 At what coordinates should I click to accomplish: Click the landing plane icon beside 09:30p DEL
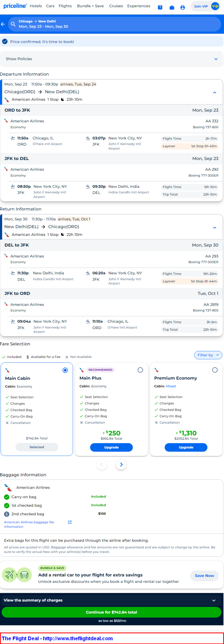point(88,186)
